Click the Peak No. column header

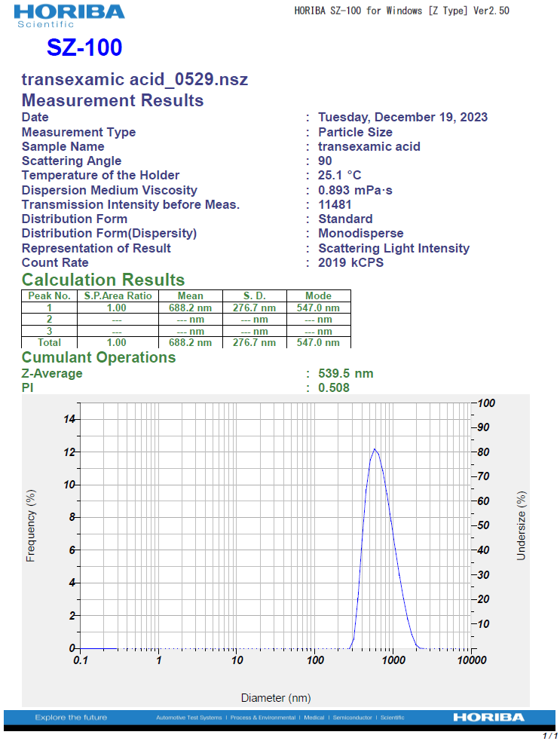(x=49, y=295)
